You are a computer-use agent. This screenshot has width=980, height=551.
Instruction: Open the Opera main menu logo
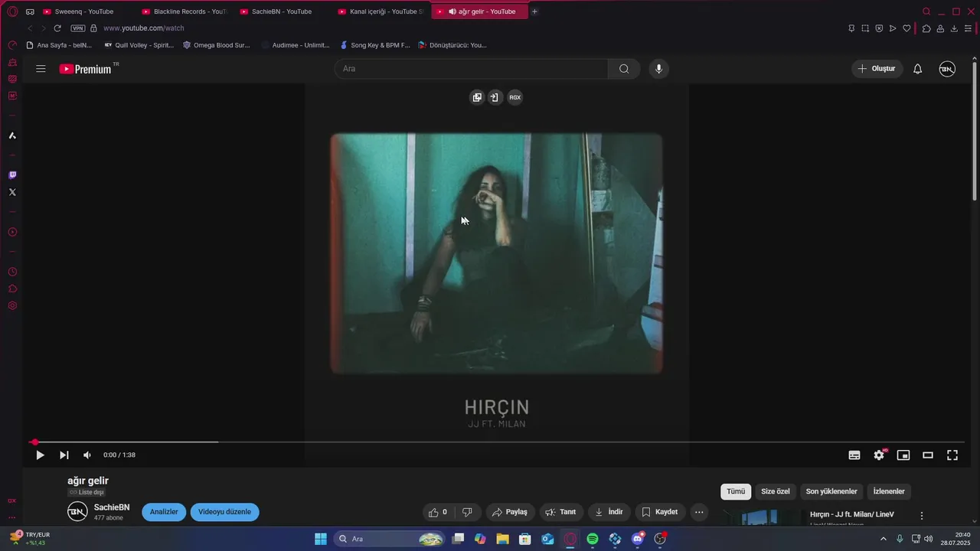point(12,11)
